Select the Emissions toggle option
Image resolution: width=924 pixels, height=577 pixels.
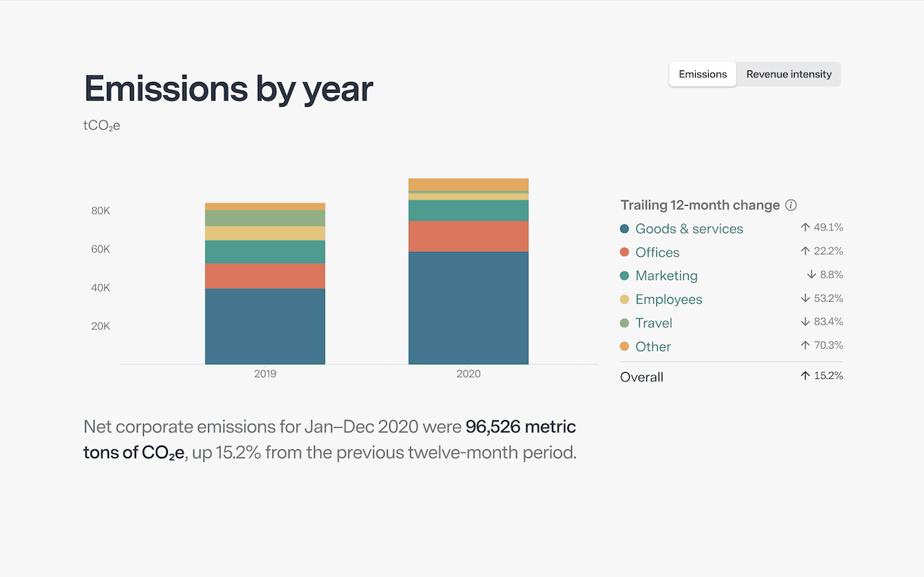point(703,74)
